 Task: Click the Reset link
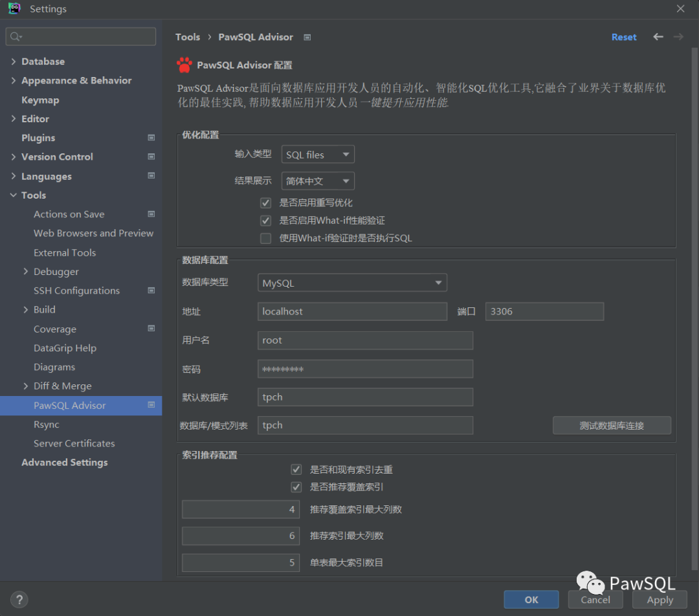coord(624,38)
